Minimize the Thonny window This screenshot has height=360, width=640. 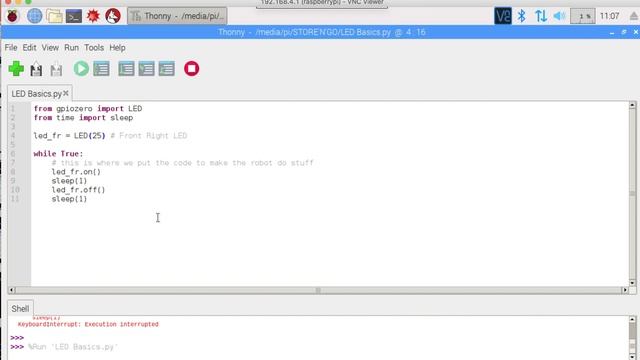pyautogui.click(x=612, y=32)
